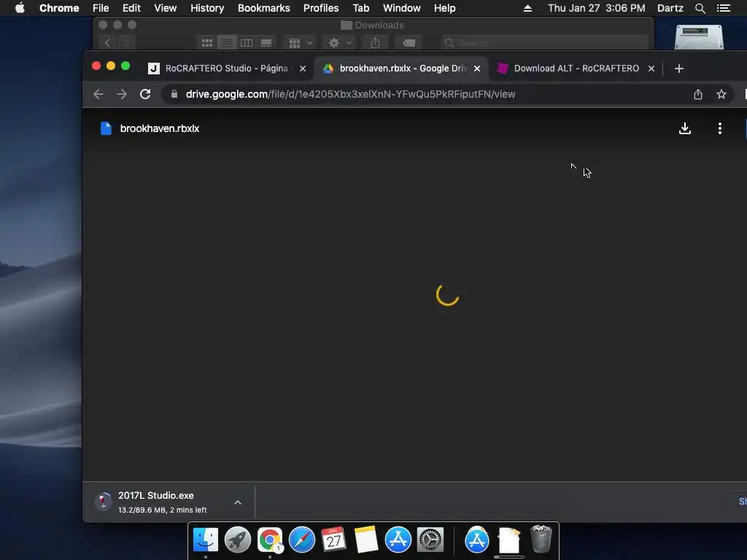Open Finder from the dock
Viewport: 747px width, 560px height.
point(205,540)
